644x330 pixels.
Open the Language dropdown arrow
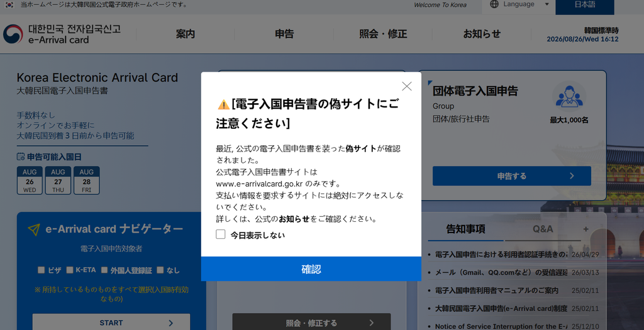(547, 4)
